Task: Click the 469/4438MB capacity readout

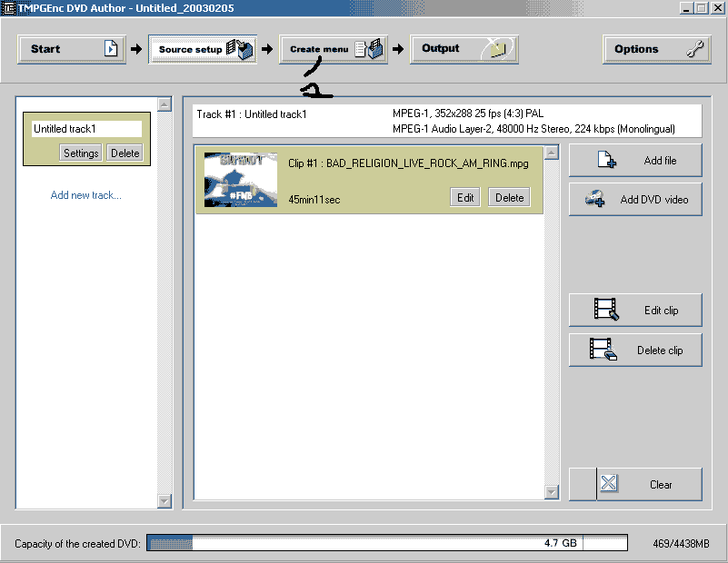Action: (x=681, y=544)
